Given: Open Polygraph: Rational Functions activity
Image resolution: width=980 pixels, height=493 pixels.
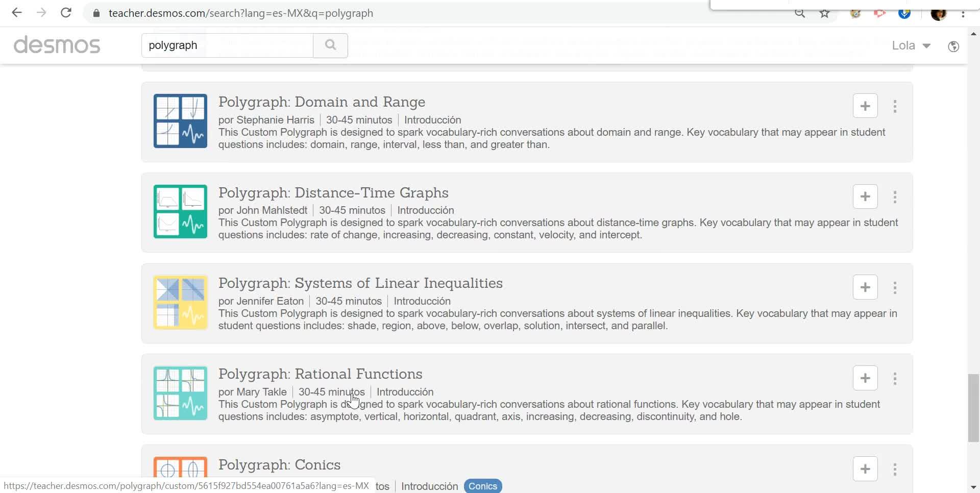Looking at the screenshot, I should (x=320, y=374).
